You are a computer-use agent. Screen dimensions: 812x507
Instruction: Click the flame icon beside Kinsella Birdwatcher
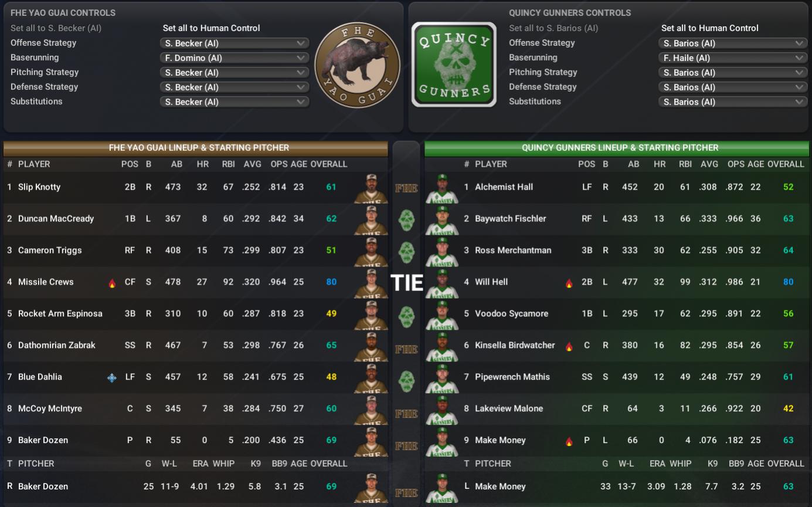tap(569, 346)
